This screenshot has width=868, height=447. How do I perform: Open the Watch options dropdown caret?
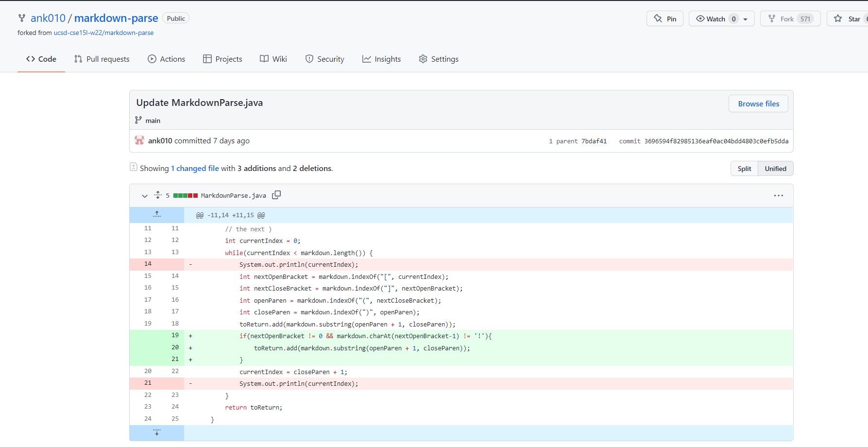(745, 18)
